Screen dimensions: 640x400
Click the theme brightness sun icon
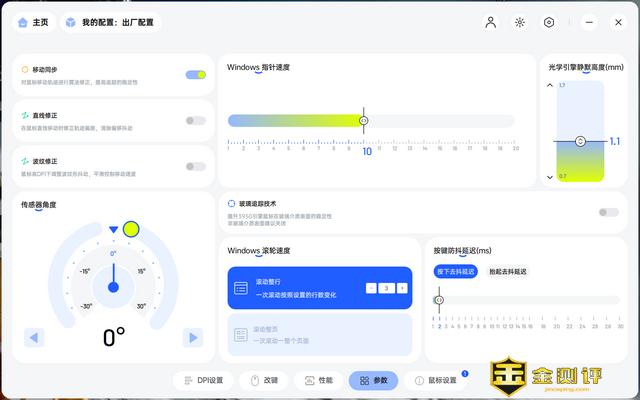click(x=520, y=22)
